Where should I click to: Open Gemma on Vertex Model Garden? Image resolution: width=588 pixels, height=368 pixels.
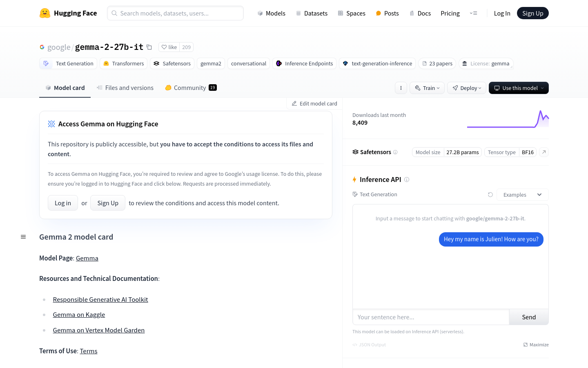click(x=99, y=330)
